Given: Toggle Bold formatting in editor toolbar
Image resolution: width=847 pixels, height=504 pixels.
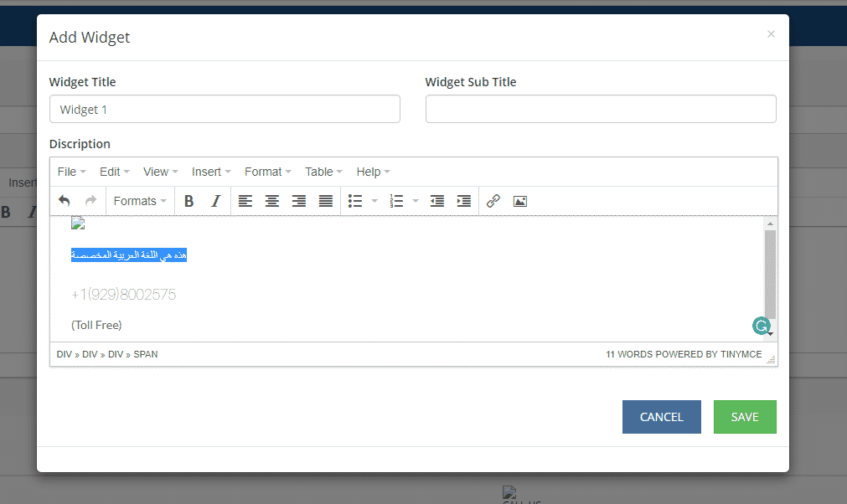Looking at the screenshot, I should coord(189,201).
